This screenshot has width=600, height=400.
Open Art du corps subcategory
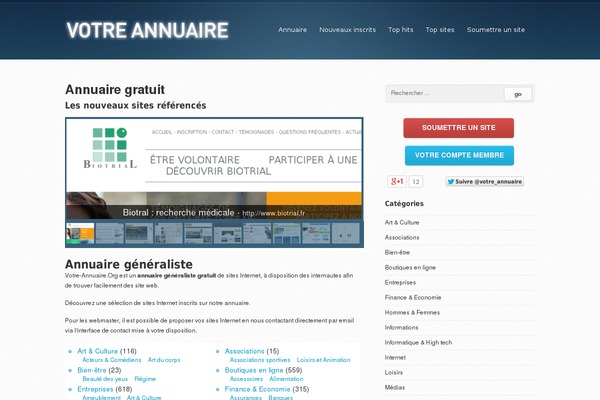pos(164,360)
